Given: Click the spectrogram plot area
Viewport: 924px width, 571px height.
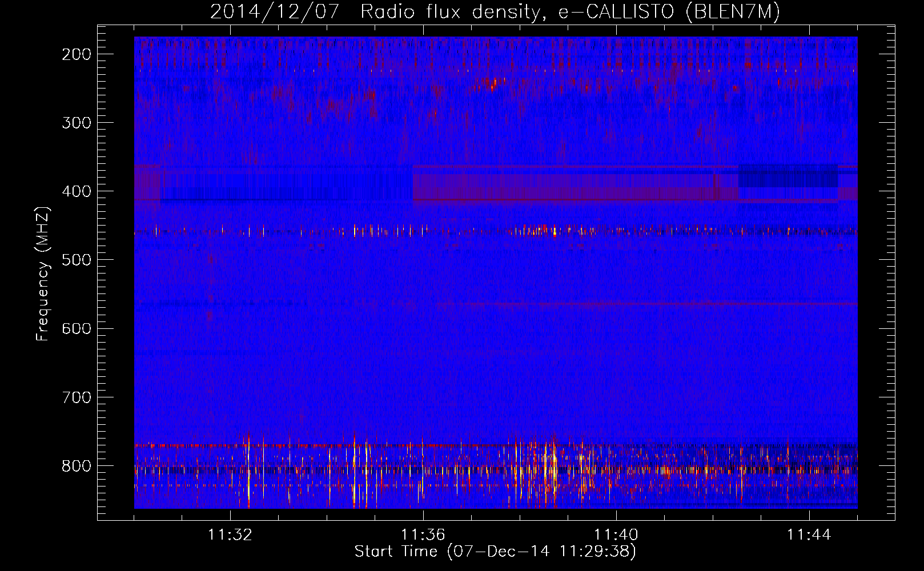Looking at the screenshot, I should tap(496, 272).
